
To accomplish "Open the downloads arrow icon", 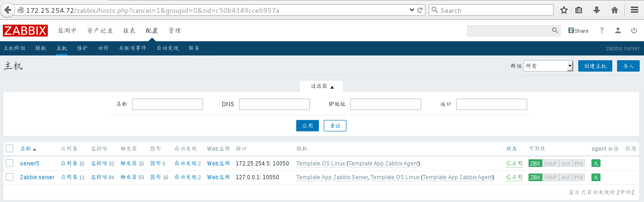I will coord(597,10).
